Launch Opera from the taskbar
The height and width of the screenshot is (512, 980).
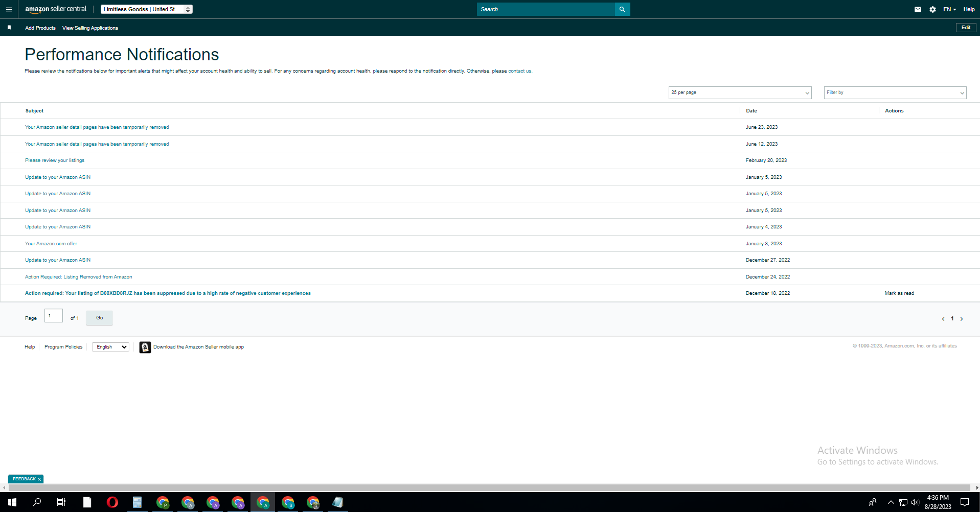point(112,502)
